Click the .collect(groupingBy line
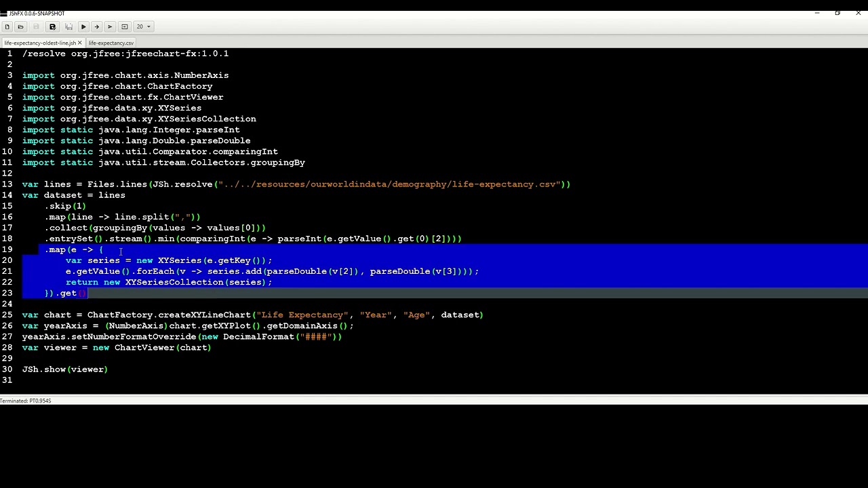 (155, 228)
